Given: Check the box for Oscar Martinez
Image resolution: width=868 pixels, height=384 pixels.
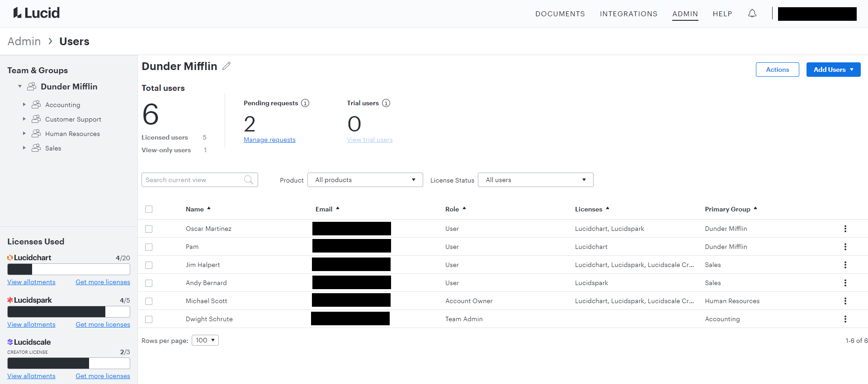Looking at the screenshot, I should click(149, 229).
